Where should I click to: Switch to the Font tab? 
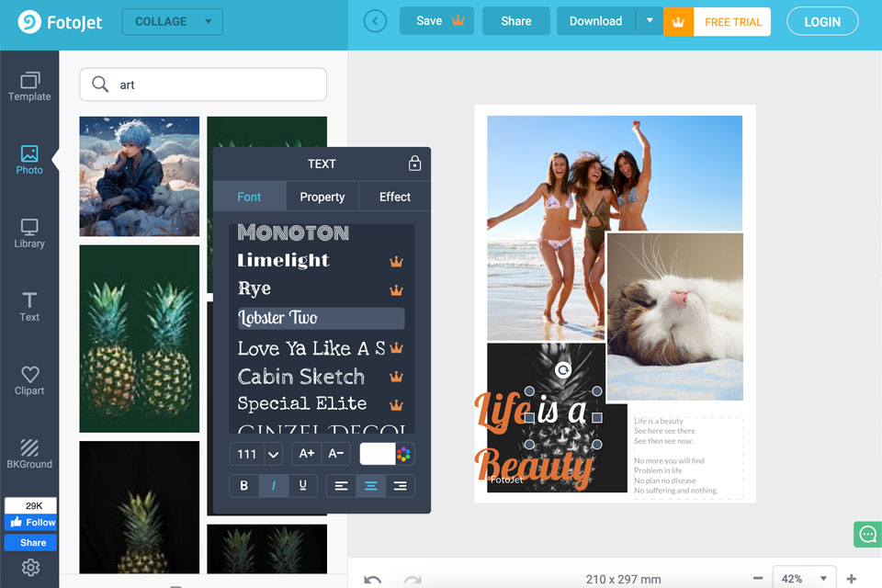(x=249, y=197)
